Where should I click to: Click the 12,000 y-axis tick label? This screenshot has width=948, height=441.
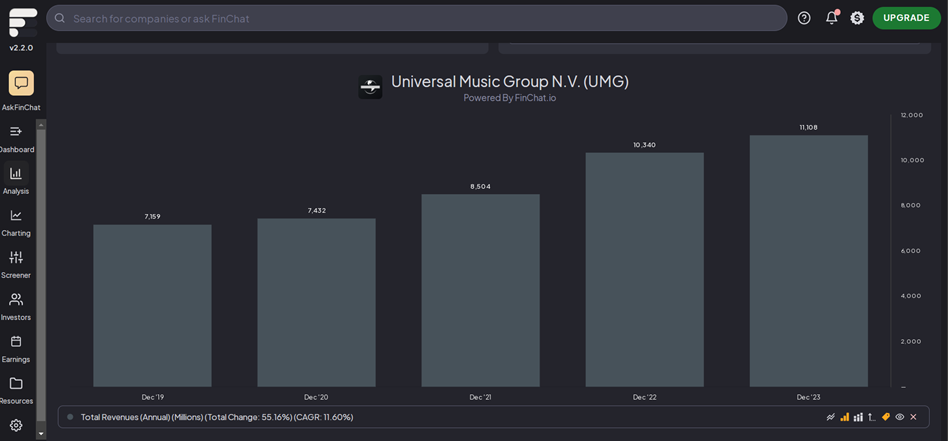pyautogui.click(x=912, y=115)
